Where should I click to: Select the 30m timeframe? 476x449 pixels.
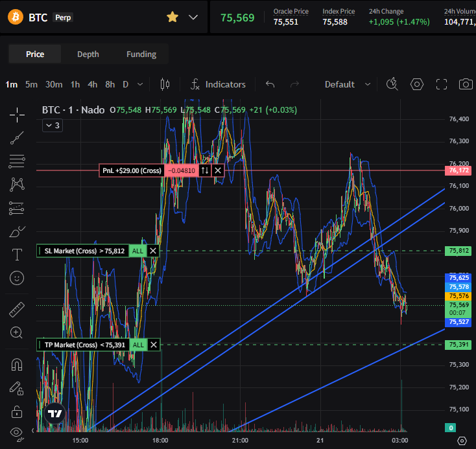point(54,84)
